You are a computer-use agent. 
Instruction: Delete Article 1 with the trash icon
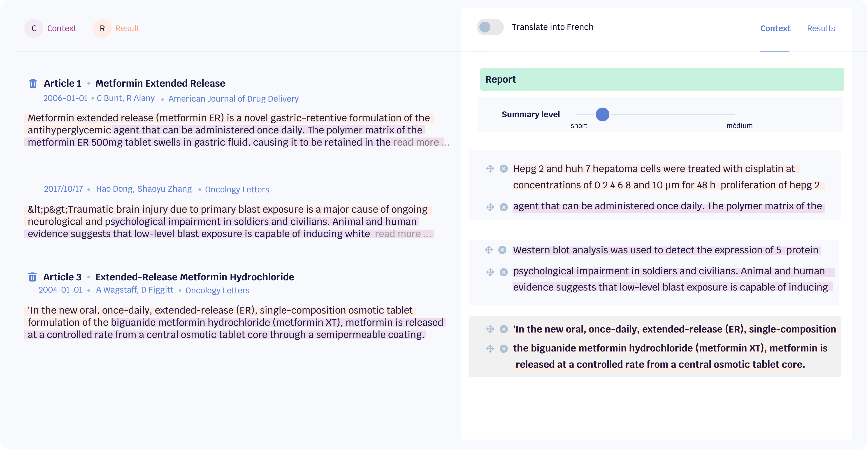pyautogui.click(x=33, y=83)
